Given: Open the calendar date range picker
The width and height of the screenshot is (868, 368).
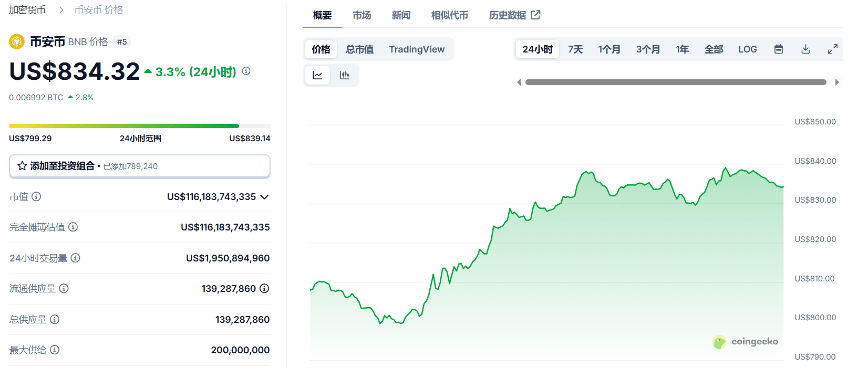Looking at the screenshot, I should [779, 49].
